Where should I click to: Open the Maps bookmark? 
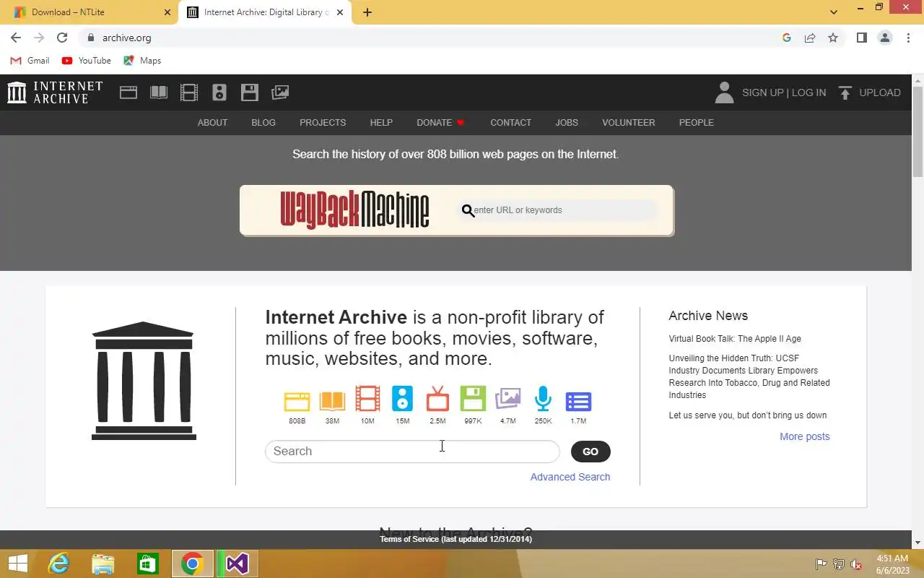[x=142, y=61]
